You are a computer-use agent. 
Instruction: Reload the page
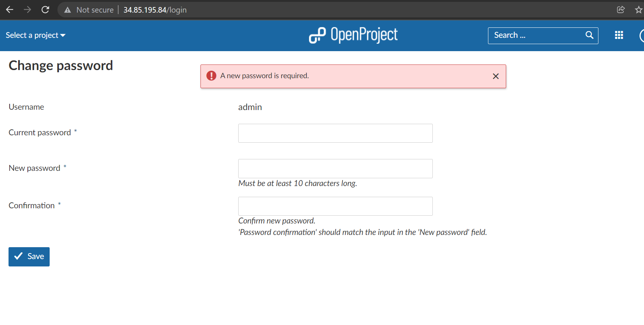[x=45, y=10]
